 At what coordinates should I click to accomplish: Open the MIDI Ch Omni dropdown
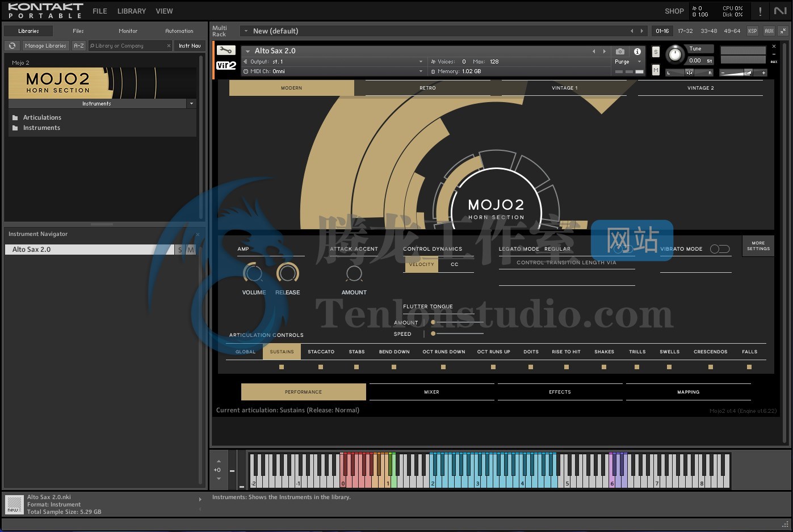pyautogui.click(x=421, y=71)
